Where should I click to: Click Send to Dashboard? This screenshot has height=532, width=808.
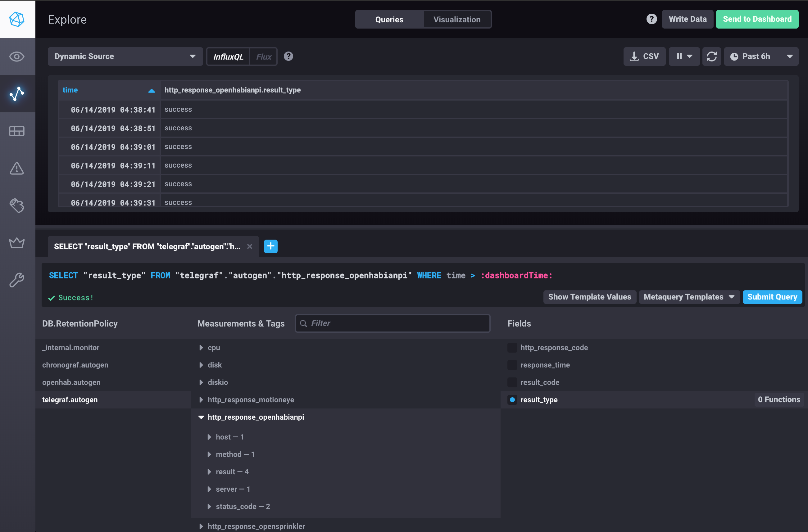click(x=757, y=19)
